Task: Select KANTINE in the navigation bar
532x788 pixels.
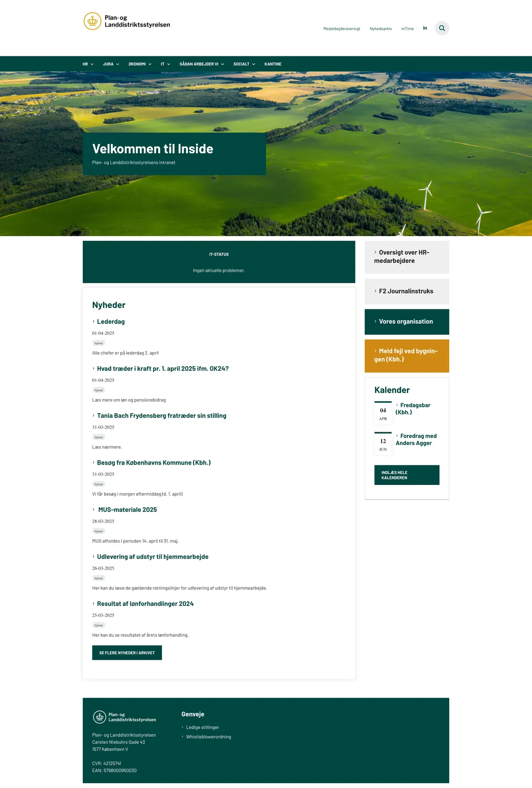Action: (273, 64)
